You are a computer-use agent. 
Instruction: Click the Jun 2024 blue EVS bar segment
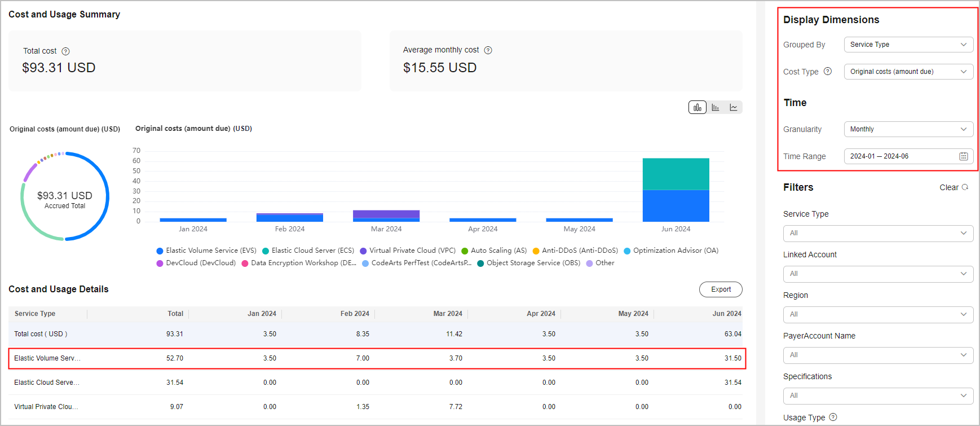pos(676,206)
